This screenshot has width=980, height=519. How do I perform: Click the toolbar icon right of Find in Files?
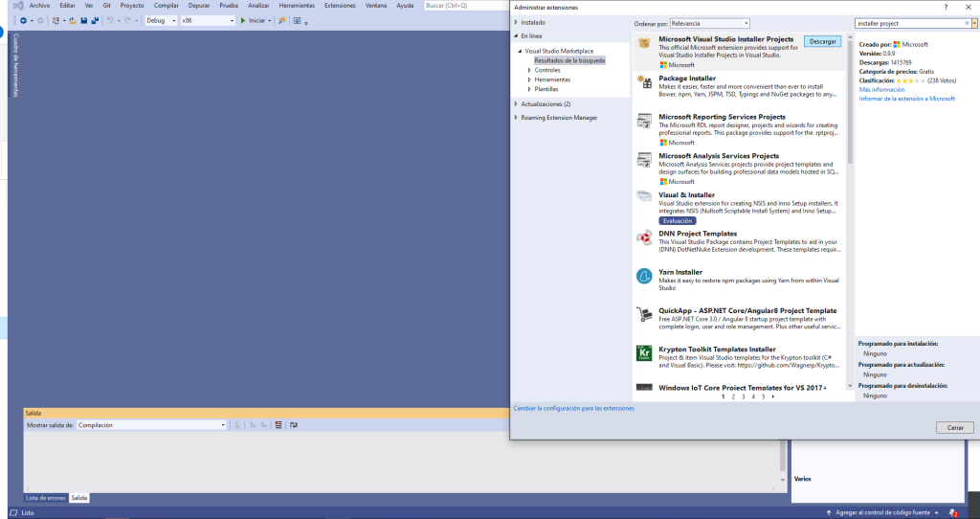point(297,21)
